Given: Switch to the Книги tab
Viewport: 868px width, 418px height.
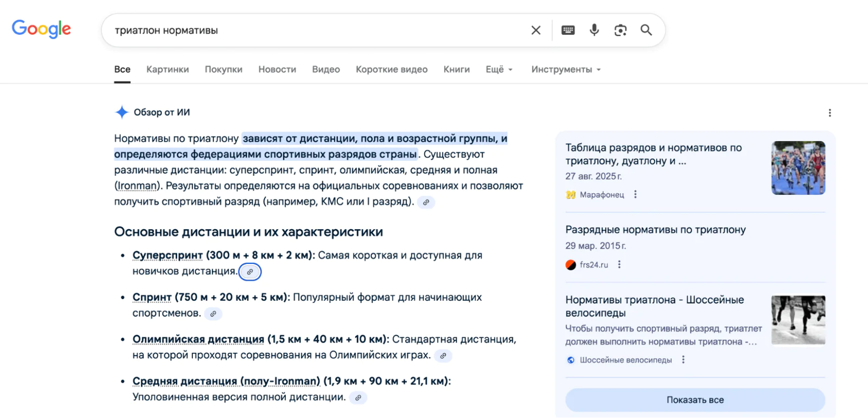Looking at the screenshot, I should (x=456, y=69).
